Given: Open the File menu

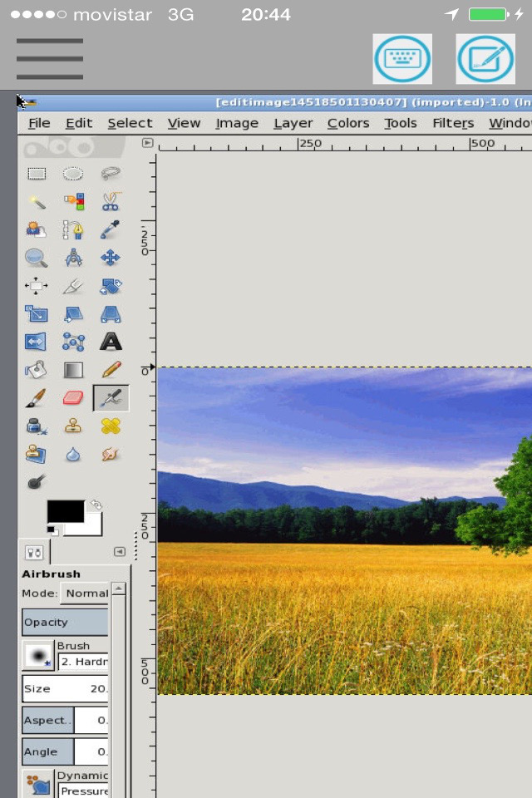Looking at the screenshot, I should [39, 123].
